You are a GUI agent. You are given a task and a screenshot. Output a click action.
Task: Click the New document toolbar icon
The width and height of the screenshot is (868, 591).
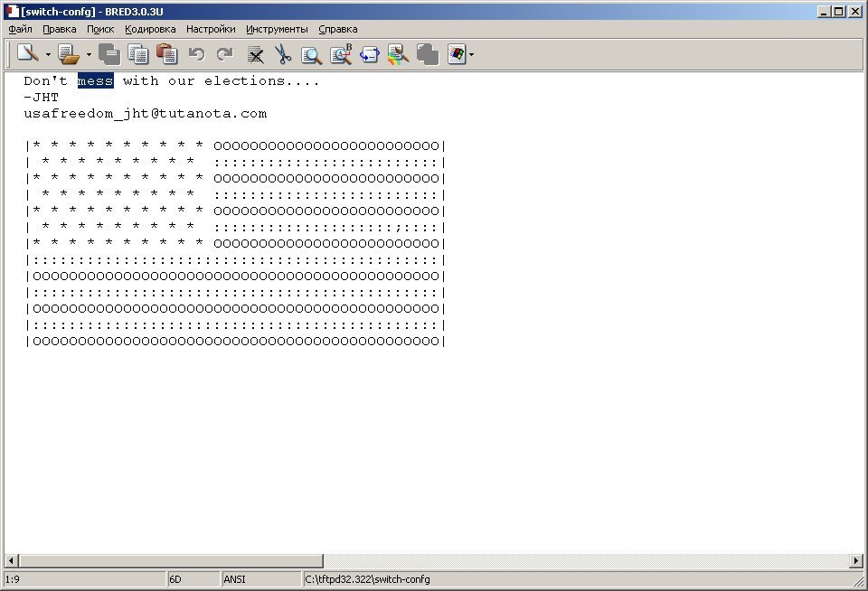28,54
